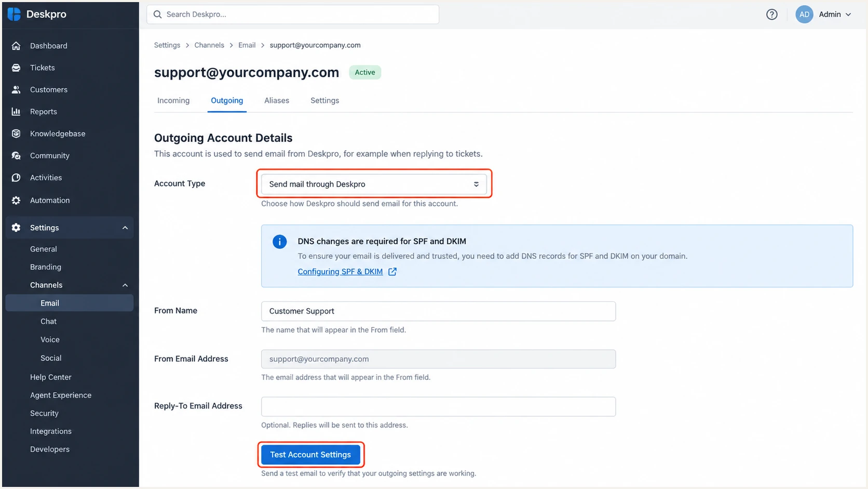The image size is (868, 489).
Task: Select the Outgoing tab
Action: (227, 101)
